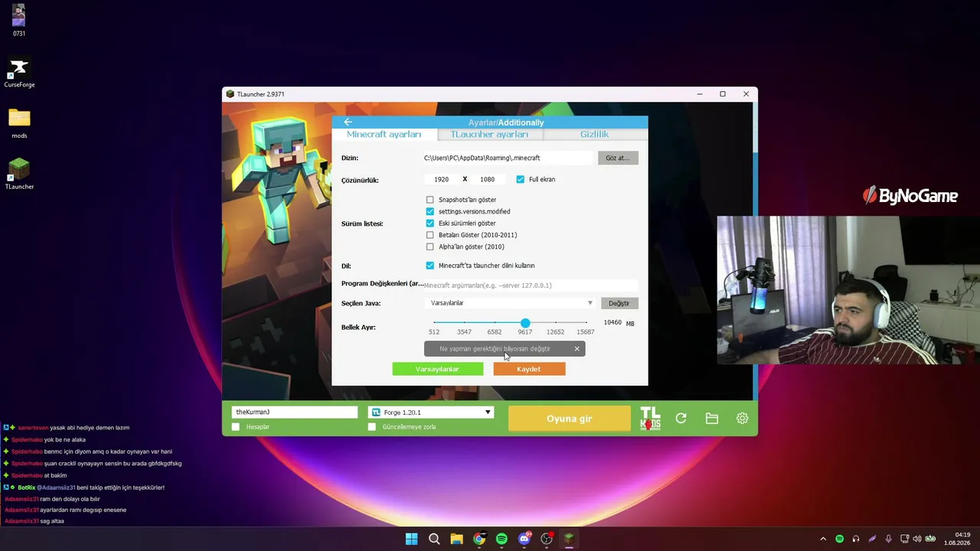This screenshot has width=980, height=551.
Task: Click the Dizin path field
Action: tap(508, 158)
